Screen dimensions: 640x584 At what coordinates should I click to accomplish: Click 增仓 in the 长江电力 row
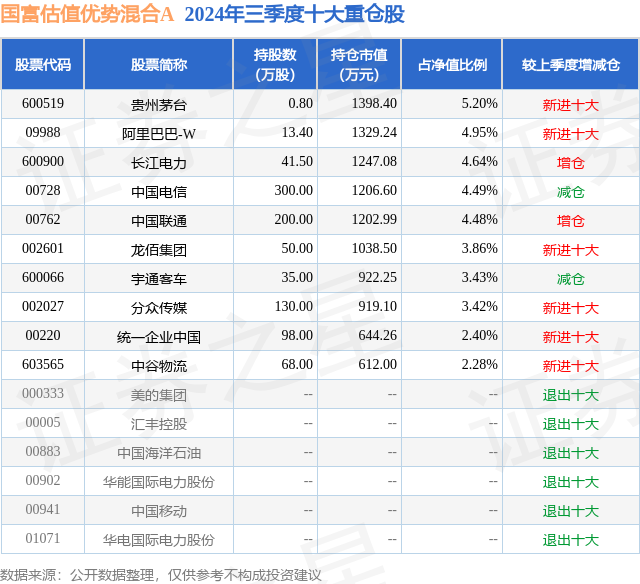(x=571, y=163)
